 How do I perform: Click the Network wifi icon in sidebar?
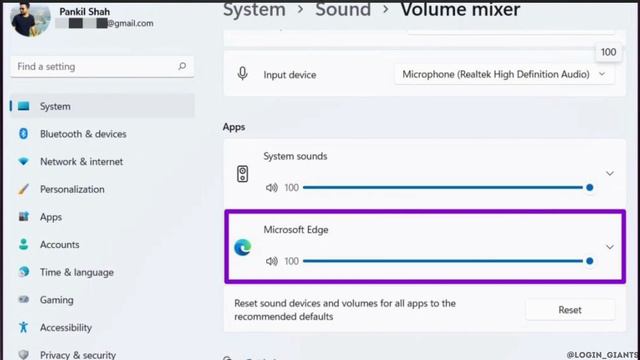[24, 162]
